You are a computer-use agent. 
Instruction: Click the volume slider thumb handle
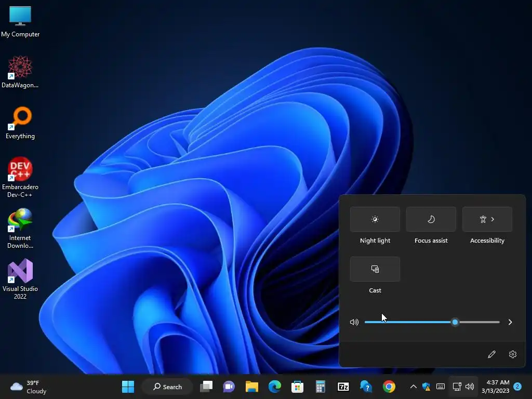(455, 322)
